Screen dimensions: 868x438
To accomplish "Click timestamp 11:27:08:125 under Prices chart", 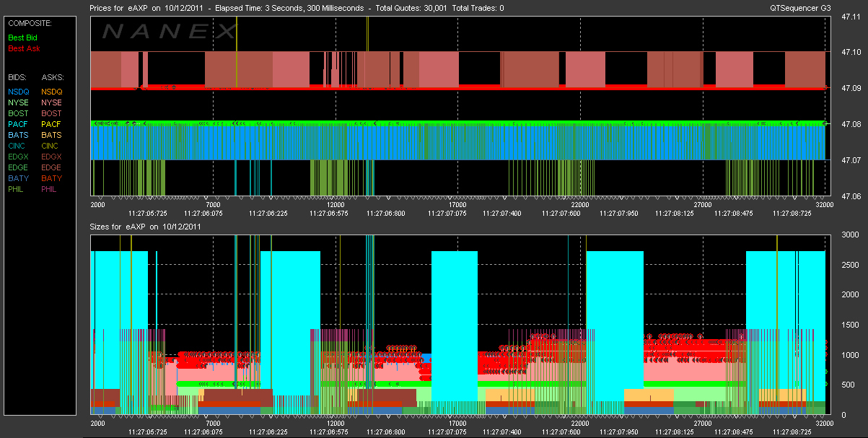I will (x=675, y=213).
